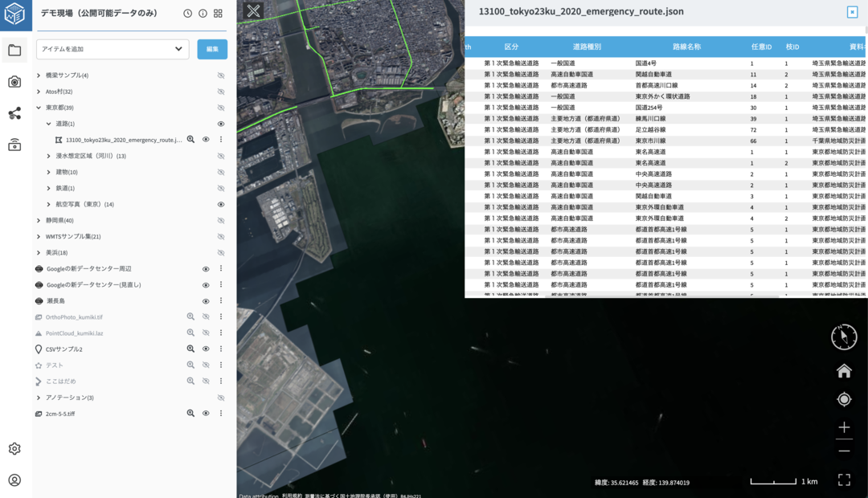
Task: Expand the 静岡県 folder
Action: 39,220
